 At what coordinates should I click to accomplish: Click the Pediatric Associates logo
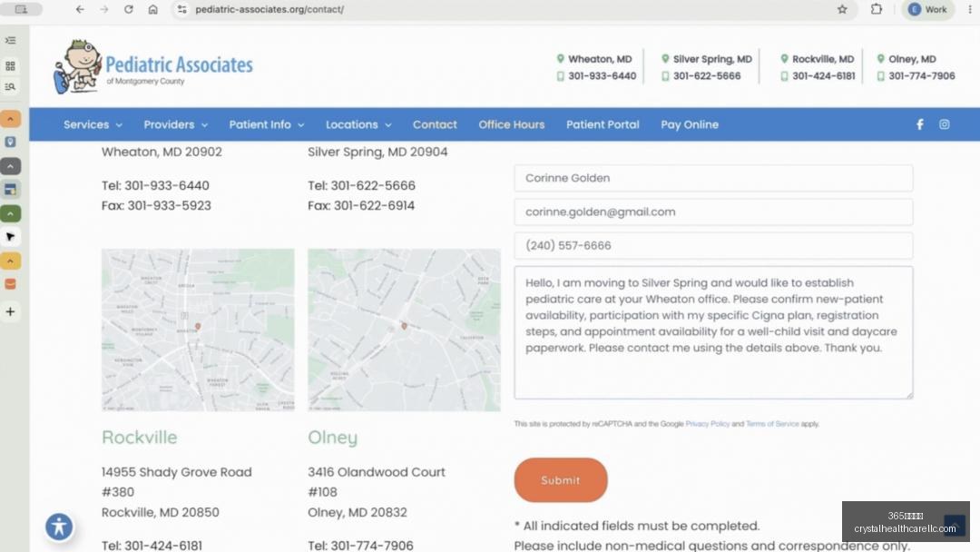click(x=153, y=67)
